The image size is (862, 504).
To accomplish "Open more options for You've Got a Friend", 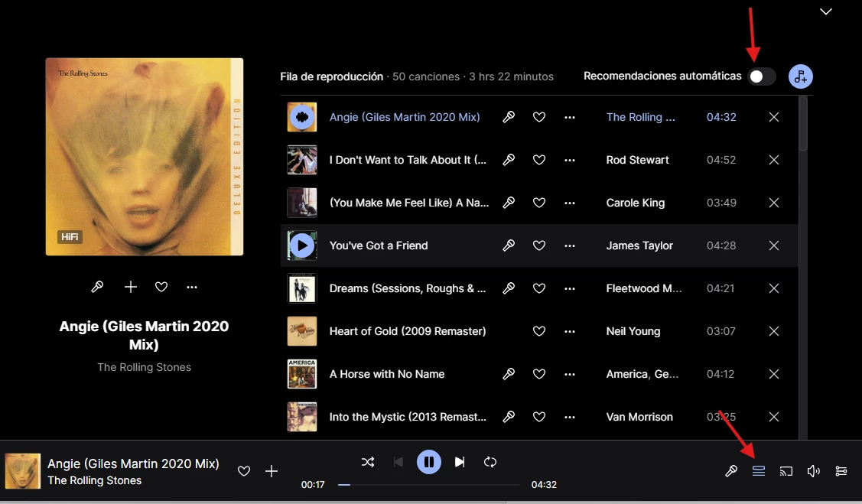I will 570,245.
